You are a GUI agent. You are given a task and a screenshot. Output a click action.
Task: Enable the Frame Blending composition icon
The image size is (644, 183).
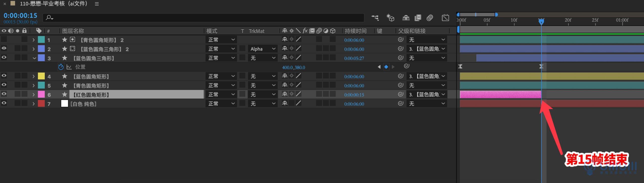click(418, 18)
